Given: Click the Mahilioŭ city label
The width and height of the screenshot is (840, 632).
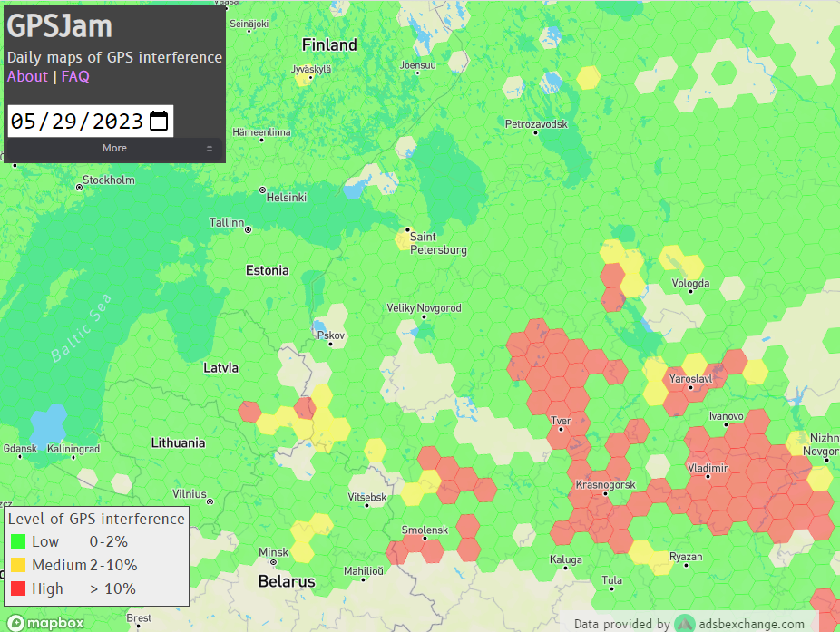Looking at the screenshot, I should pyautogui.click(x=363, y=571).
